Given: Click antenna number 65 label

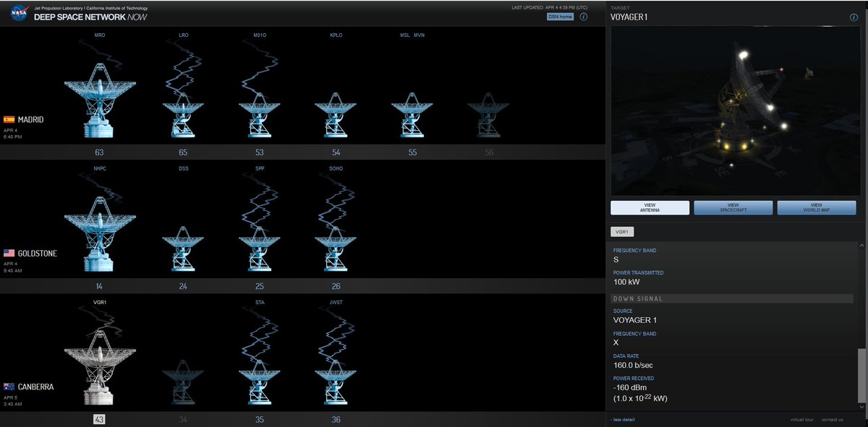Looking at the screenshot, I should 183,152.
